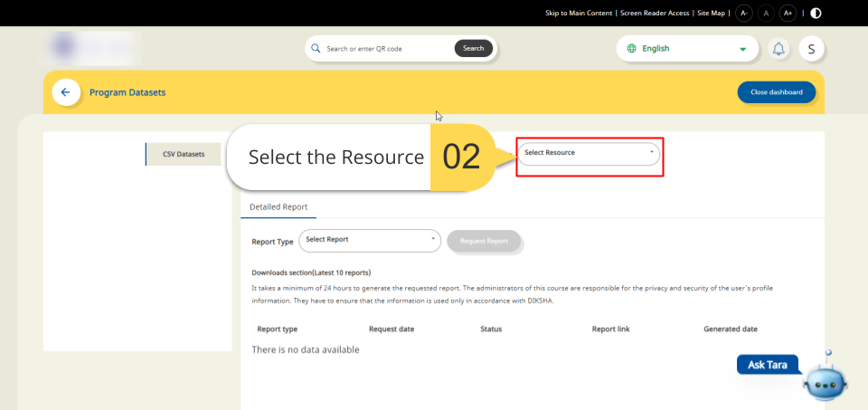The image size is (868, 410).
Task: Click the Search button
Action: point(473,48)
